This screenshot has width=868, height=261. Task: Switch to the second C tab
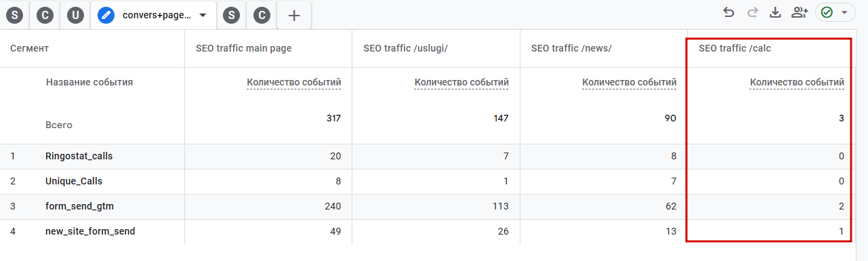coord(262,16)
